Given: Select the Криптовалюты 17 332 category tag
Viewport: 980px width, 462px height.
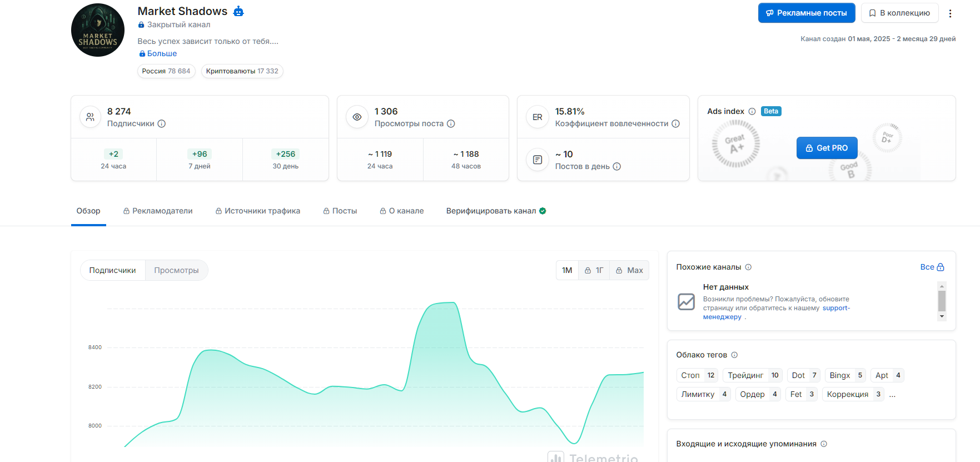Looking at the screenshot, I should coord(242,71).
